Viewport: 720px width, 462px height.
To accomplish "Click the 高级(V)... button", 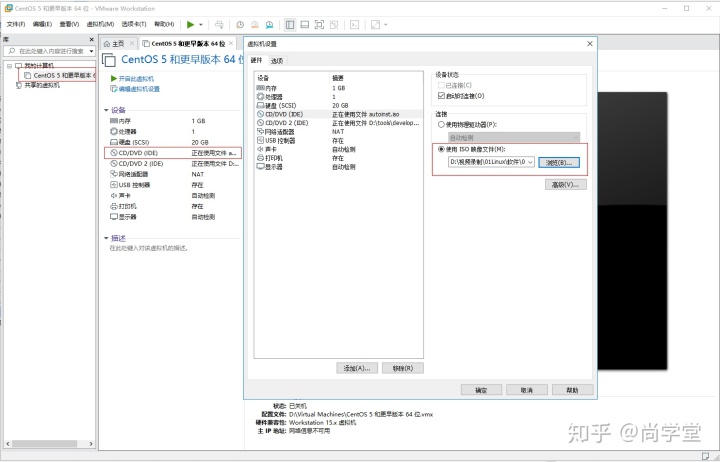I will [565, 185].
